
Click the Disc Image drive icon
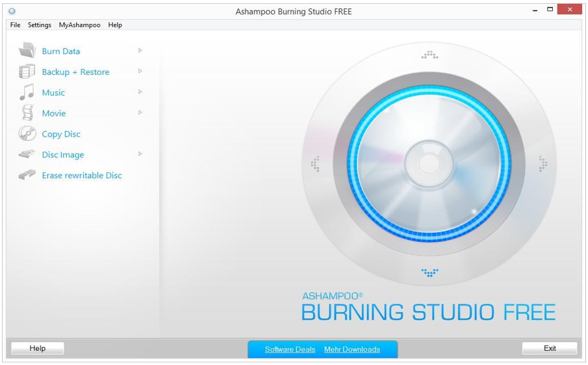27,155
